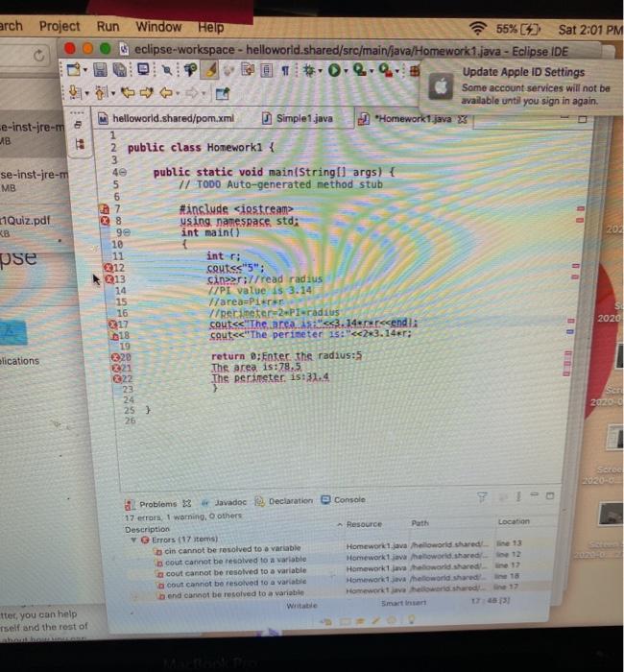Toggle Show Whitespace Characters paragraph button
Image resolution: width=624 pixels, height=672 pixels.
tap(285, 71)
